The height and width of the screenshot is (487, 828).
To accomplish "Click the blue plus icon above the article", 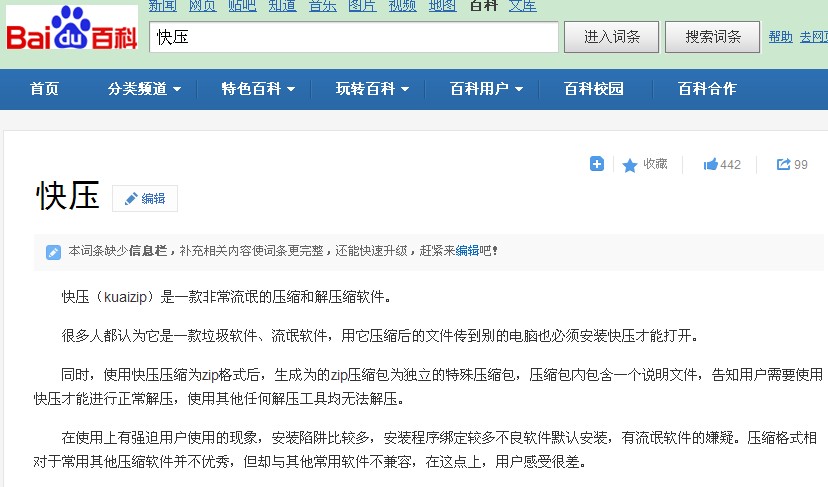I will [597, 164].
